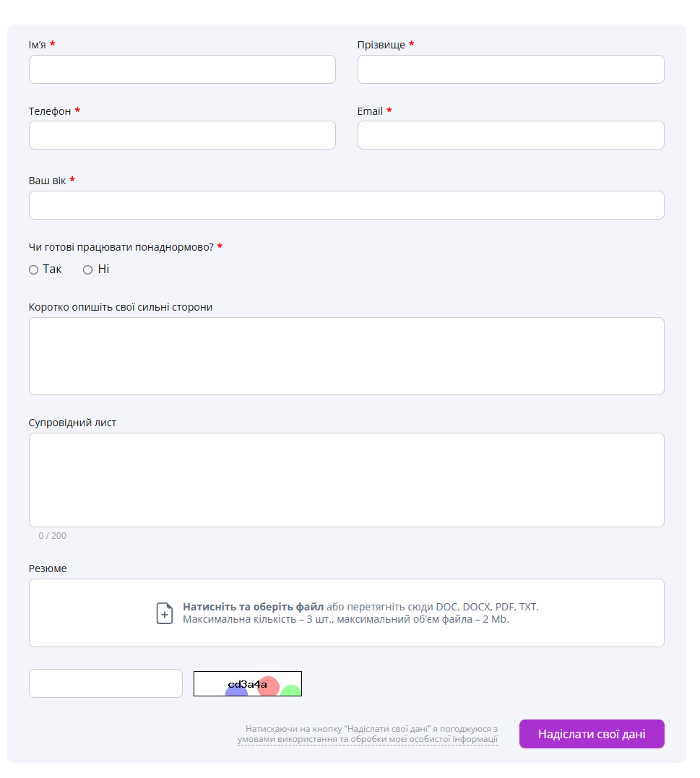Focus the Ваш вік field

point(347,205)
